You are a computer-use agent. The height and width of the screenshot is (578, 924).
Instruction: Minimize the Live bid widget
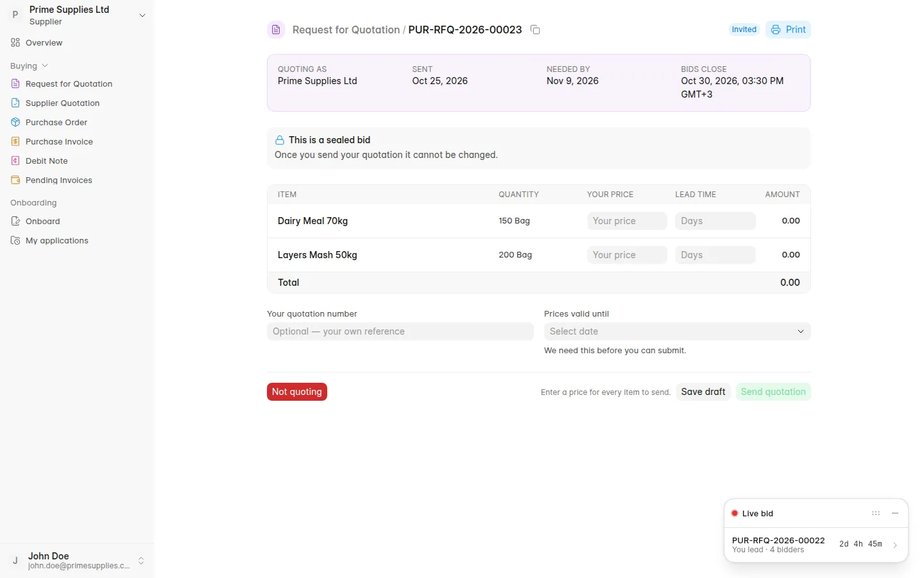895,513
